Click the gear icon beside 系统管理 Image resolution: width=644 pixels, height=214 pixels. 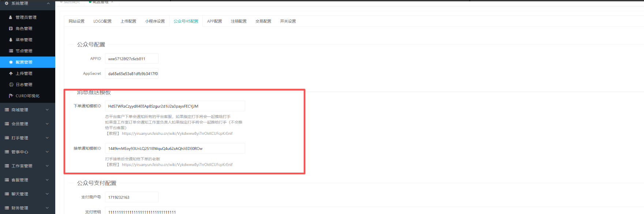click(7, 3)
